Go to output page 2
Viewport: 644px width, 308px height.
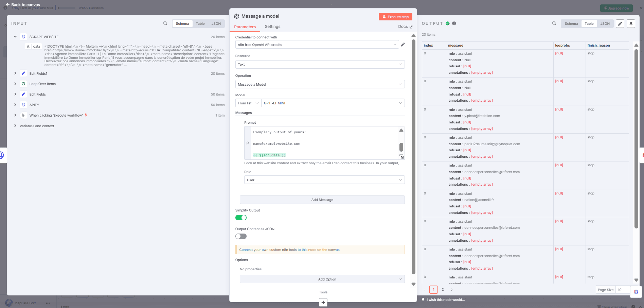tap(442, 290)
